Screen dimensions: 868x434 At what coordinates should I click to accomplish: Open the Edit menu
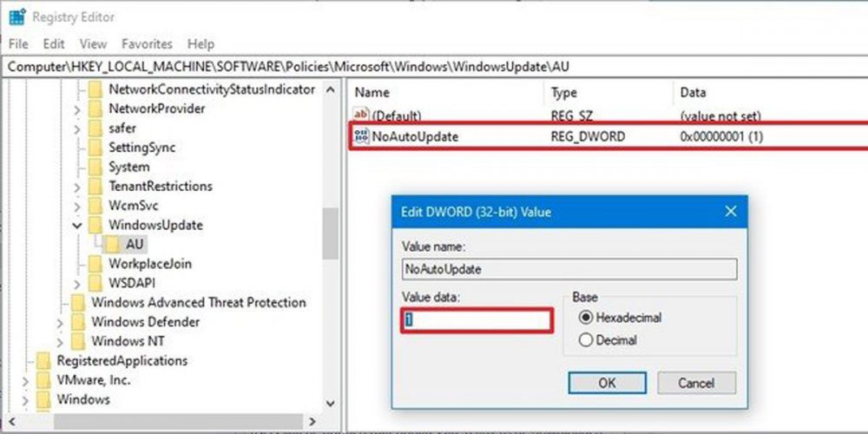tap(54, 43)
